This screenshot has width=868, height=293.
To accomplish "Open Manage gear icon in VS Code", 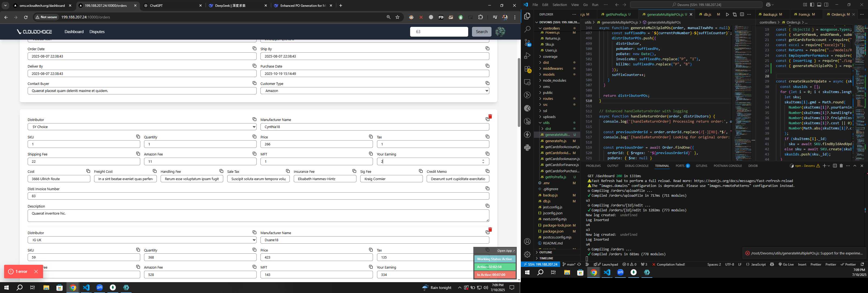I will pyautogui.click(x=527, y=254).
